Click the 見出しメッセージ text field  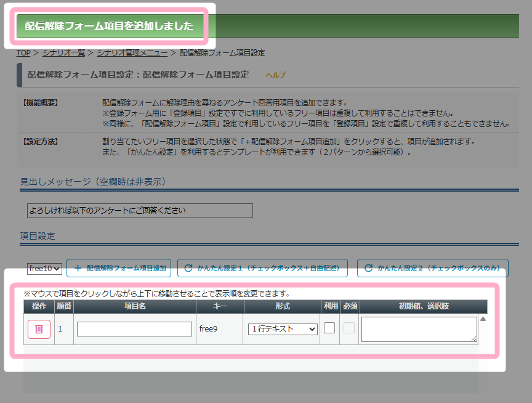140,211
